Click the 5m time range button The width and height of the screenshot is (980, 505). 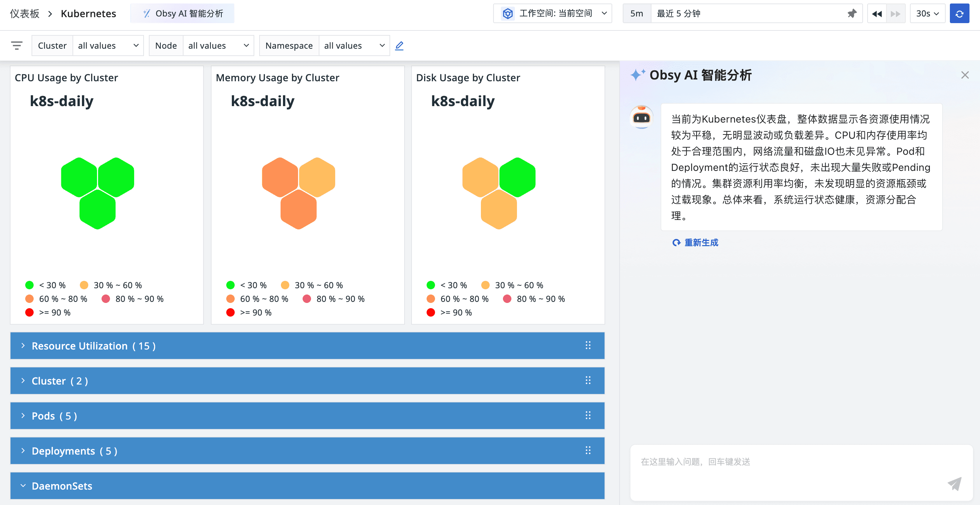tap(636, 14)
